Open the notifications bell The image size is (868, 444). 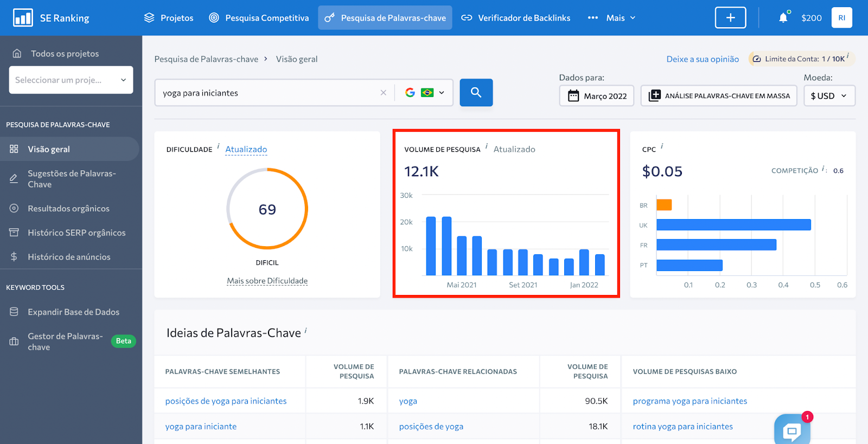click(x=783, y=18)
